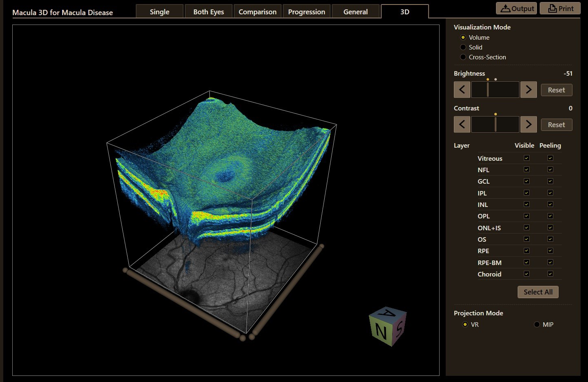Viewport: 588px width, 382px height.
Task: Click the Brightness slider track
Action: tap(495, 90)
